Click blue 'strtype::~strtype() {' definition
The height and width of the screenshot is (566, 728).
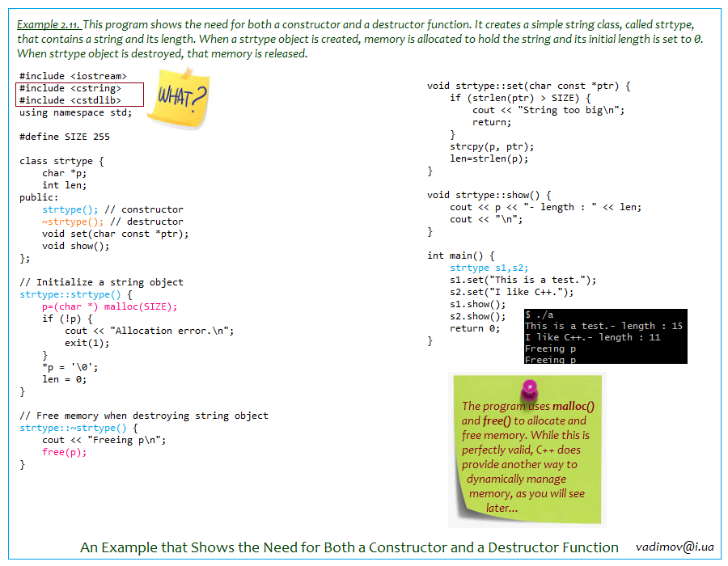coord(78,428)
